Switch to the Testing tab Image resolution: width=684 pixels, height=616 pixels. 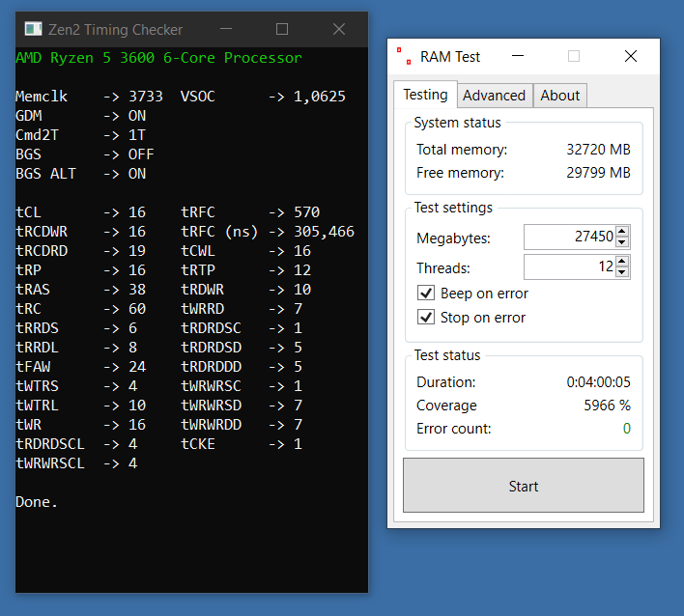click(x=425, y=95)
